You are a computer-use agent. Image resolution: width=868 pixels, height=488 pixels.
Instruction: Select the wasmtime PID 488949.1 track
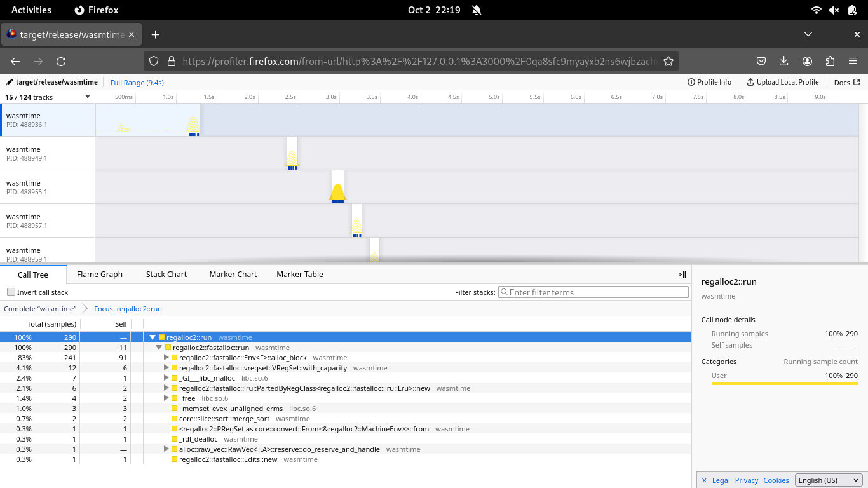point(48,153)
